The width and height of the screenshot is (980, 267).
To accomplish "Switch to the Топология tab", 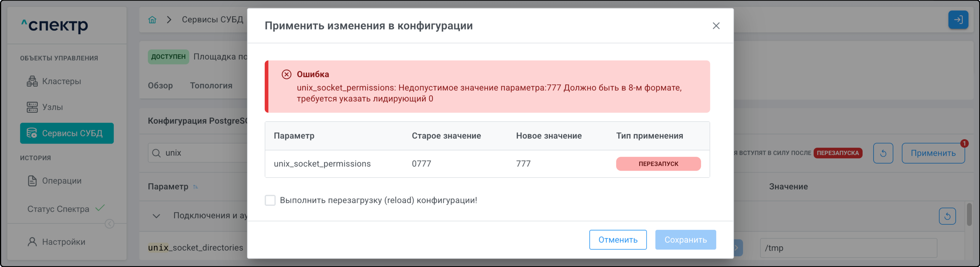I will pyautogui.click(x=211, y=85).
